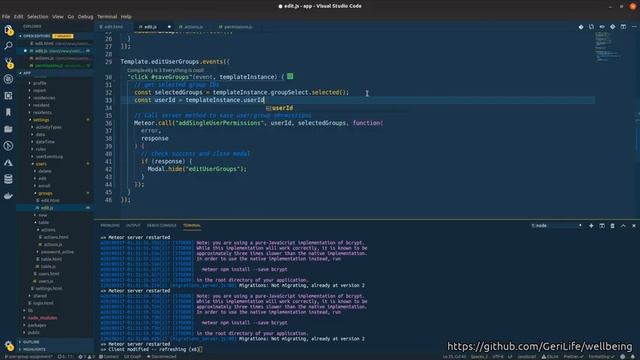The height and width of the screenshot is (360, 640).
Task: Kill terminal with trash icon
Action: coord(612,225)
